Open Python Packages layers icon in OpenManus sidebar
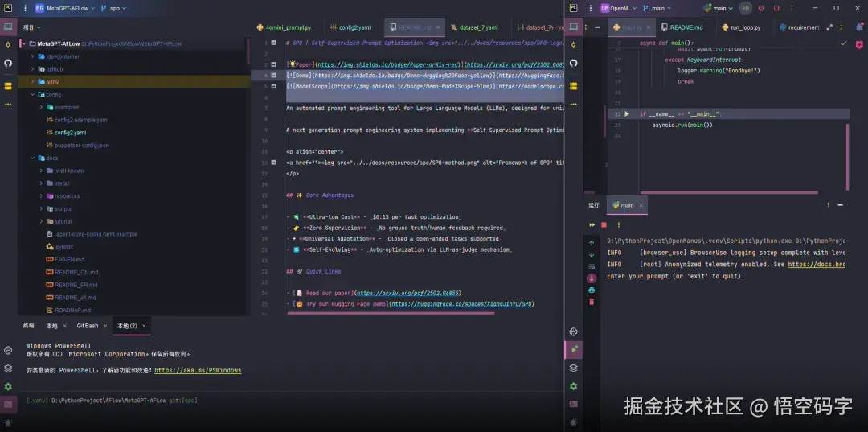This screenshot has width=868, height=432. click(574, 368)
